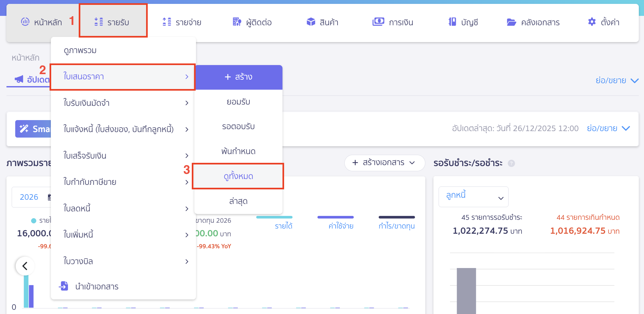The image size is (644, 314).
Task: Toggle ย่อ/ขยาย beside the last update time
Action: 608,129
